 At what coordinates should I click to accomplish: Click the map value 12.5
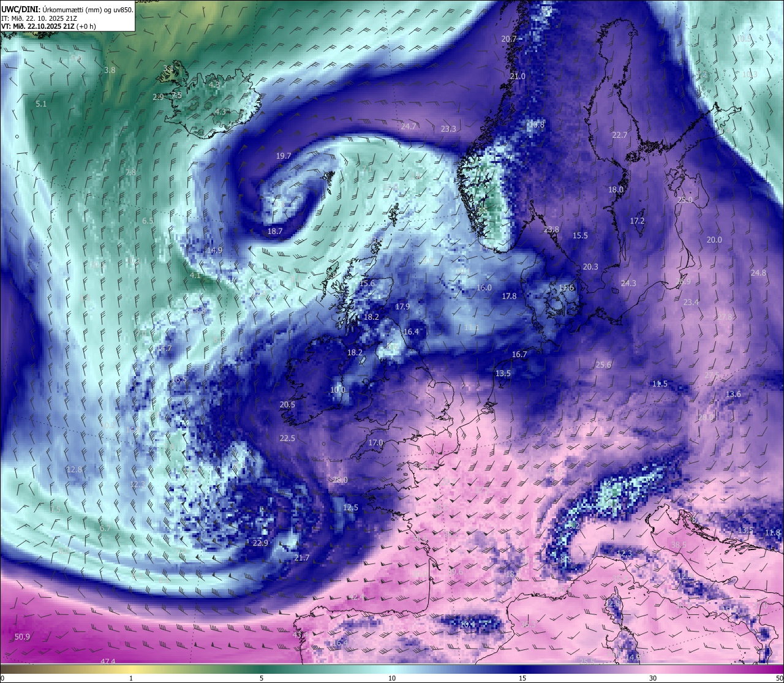tap(350, 508)
